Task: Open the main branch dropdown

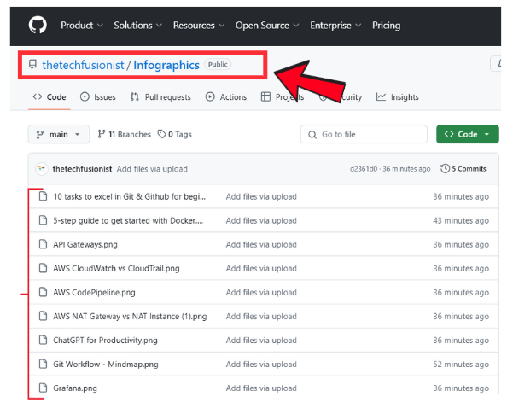Action: pyautogui.click(x=59, y=134)
